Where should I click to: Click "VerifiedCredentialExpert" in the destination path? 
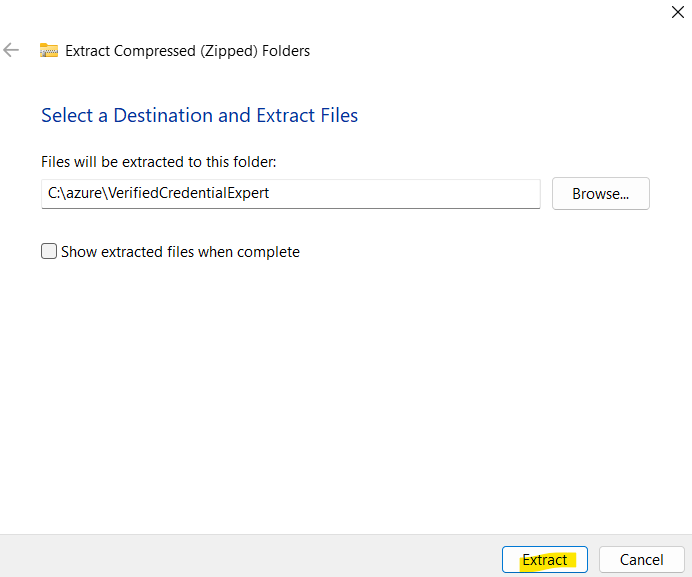click(188, 193)
